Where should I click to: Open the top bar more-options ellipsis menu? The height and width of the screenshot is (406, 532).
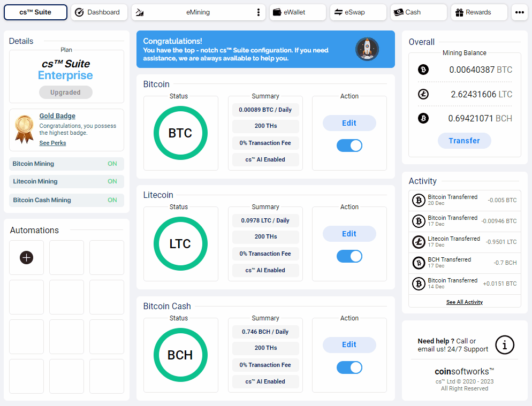click(520, 12)
